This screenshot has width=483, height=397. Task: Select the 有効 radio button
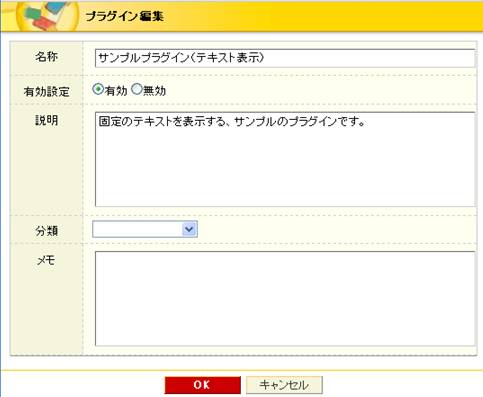[x=98, y=89]
